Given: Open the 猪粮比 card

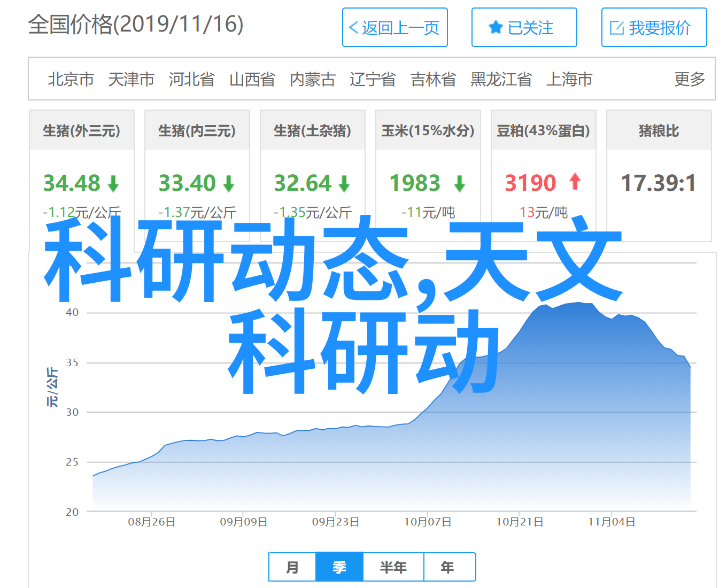Looking at the screenshot, I should (659, 176).
